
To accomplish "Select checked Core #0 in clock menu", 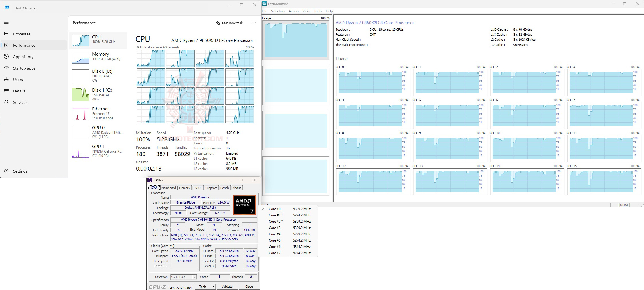I will click(288, 209).
